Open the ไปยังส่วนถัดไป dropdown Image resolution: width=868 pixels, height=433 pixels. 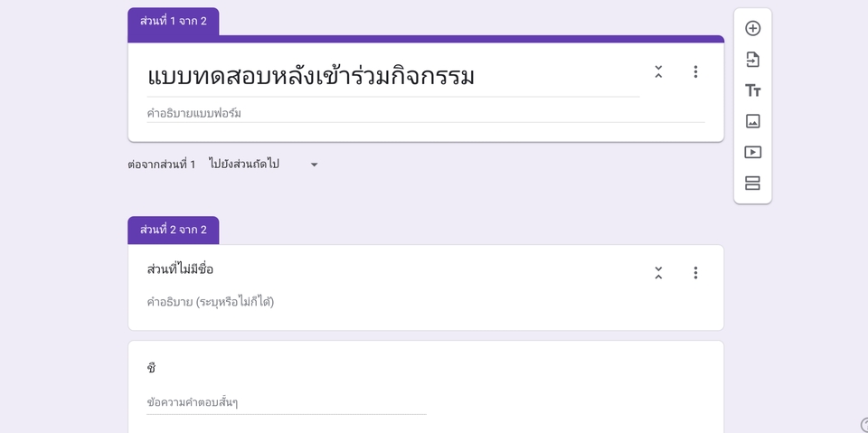point(263,165)
